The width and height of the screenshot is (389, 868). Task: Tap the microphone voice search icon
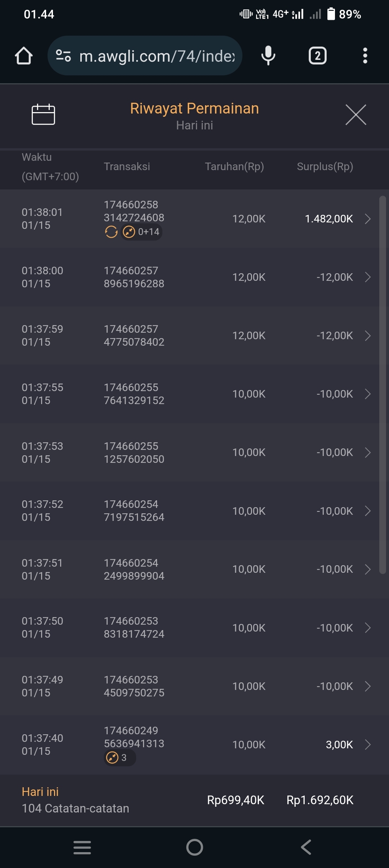pos(268,56)
